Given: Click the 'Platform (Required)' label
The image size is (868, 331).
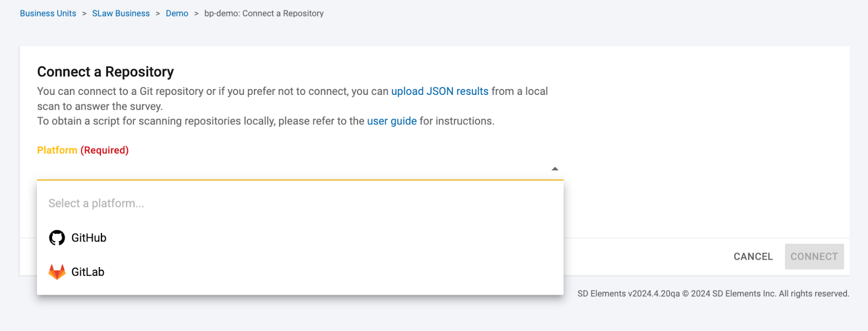Looking at the screenshot, I should tap(83, 151).
